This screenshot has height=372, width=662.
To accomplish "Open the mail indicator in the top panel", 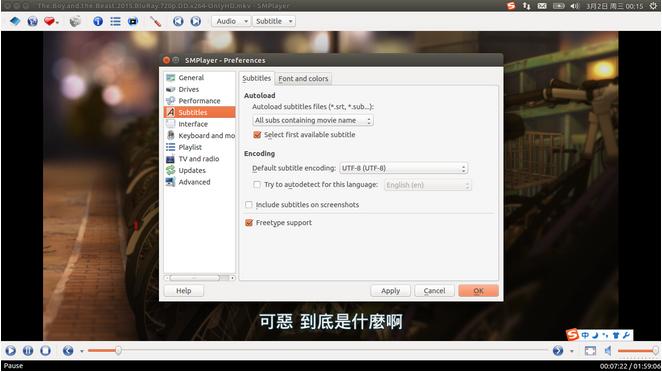I will [542, 6].
